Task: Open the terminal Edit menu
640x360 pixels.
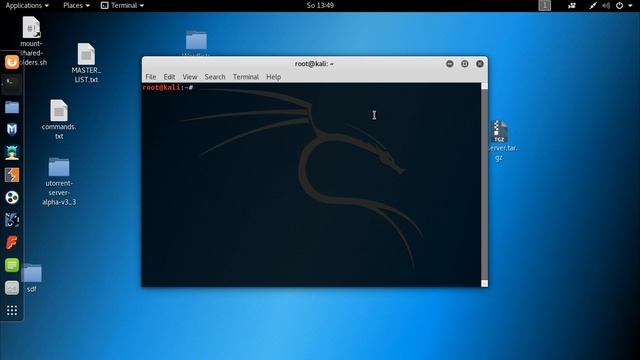Action: click(x=169, y=77)
